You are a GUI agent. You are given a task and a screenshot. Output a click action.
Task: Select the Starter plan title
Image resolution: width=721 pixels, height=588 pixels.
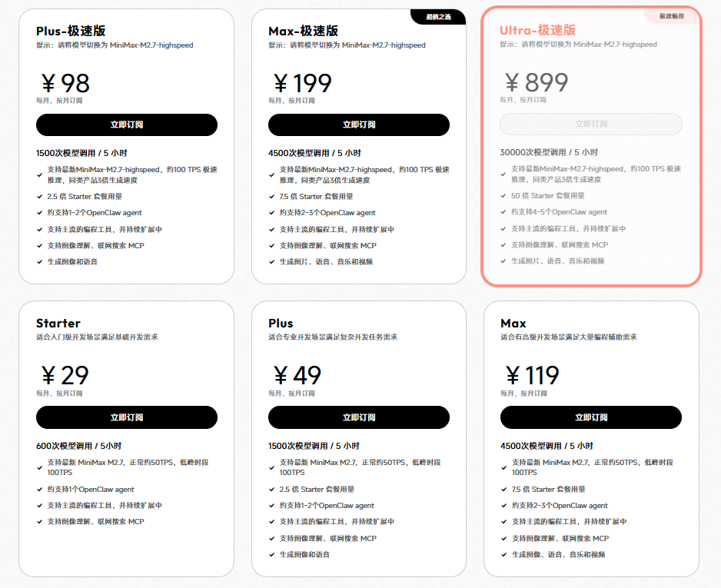click(58, 324)
